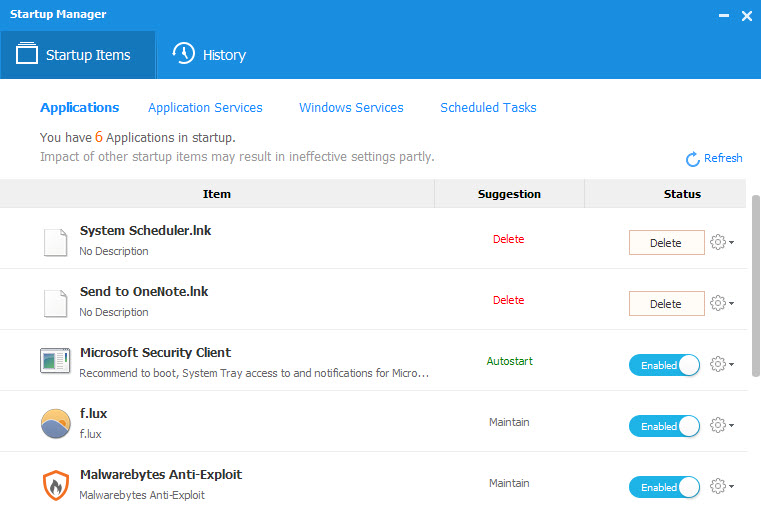Click the History clock icon
This screenshot has height=512, width=761.
183,53
